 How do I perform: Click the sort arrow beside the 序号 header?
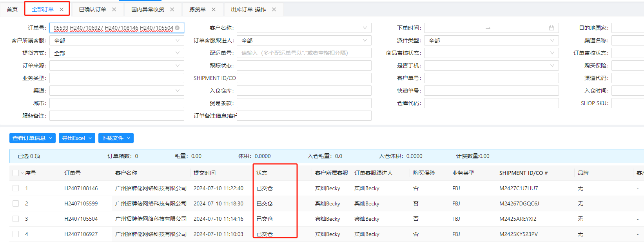coord(22,173)
